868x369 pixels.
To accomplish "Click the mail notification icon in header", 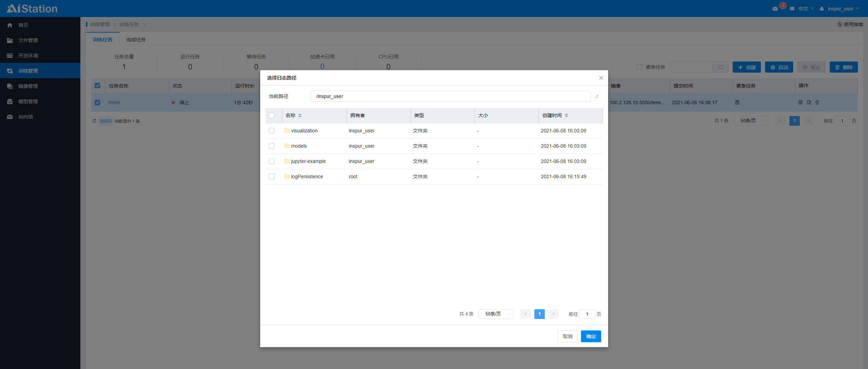I will 775,9.
